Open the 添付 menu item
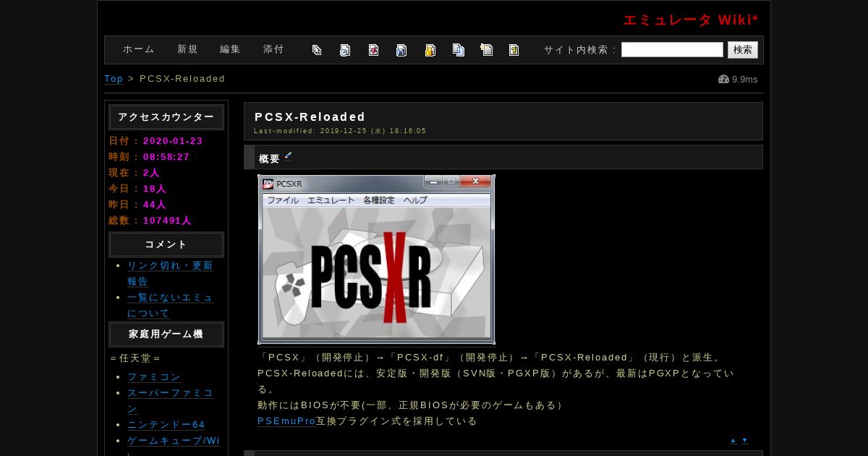868x456 pixels. [273, 49]
